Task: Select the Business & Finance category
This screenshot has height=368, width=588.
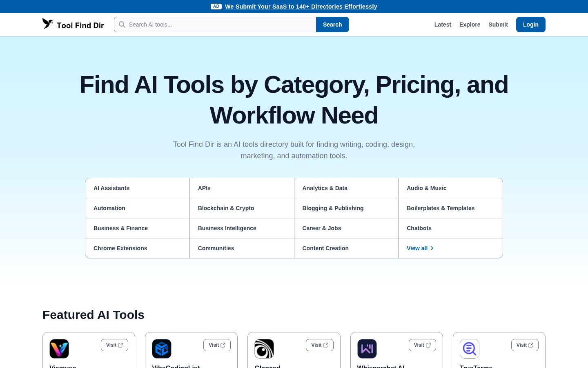Action: pos(137,228)
